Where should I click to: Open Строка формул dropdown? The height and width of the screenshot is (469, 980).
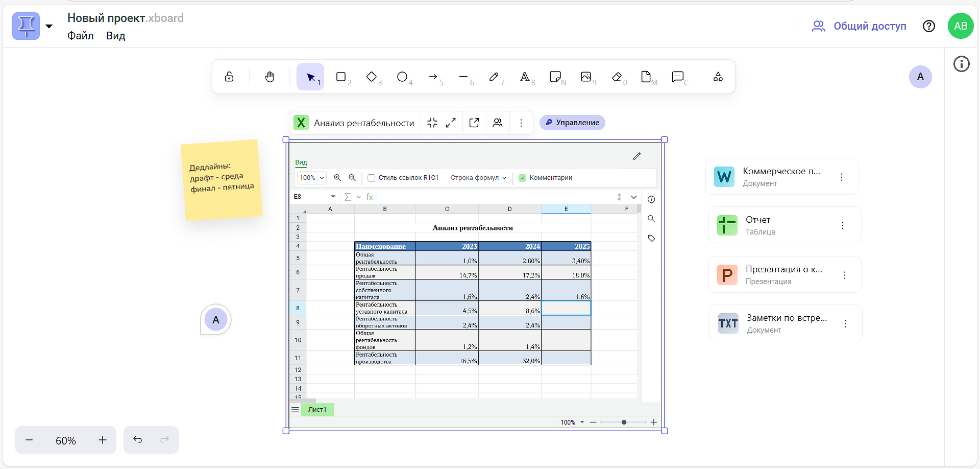tap(478, 178)
